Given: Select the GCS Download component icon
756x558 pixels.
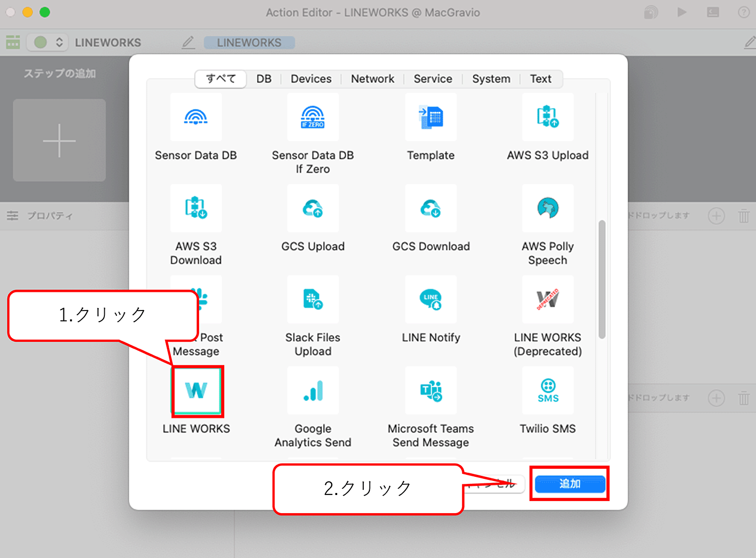Looking at the screenshot, I should pyautogui.click(x=430, y=208).
